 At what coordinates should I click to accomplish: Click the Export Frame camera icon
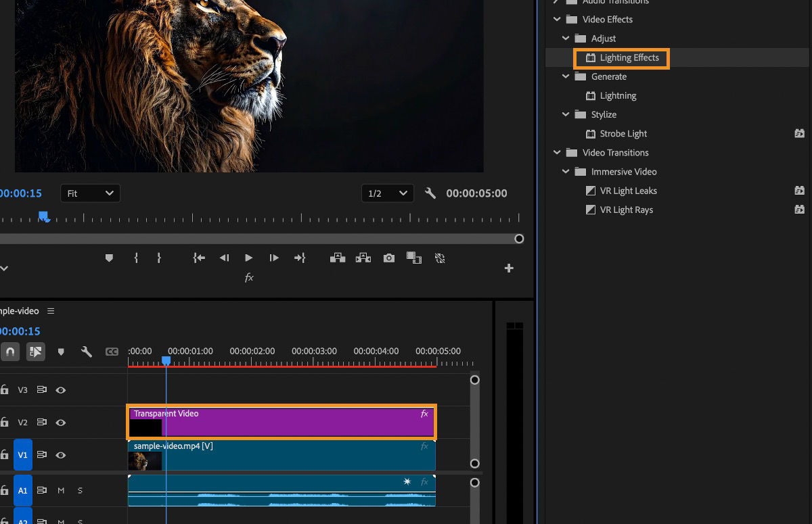388,258
